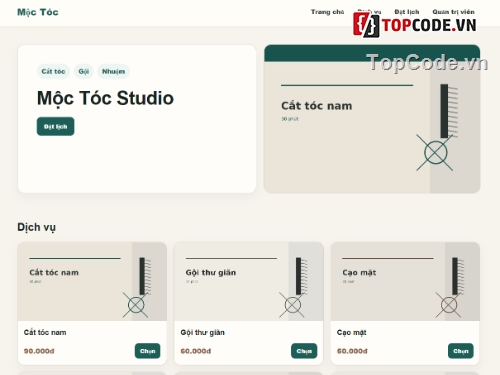Click the 60.000đ price

click(x=196, y=351)
